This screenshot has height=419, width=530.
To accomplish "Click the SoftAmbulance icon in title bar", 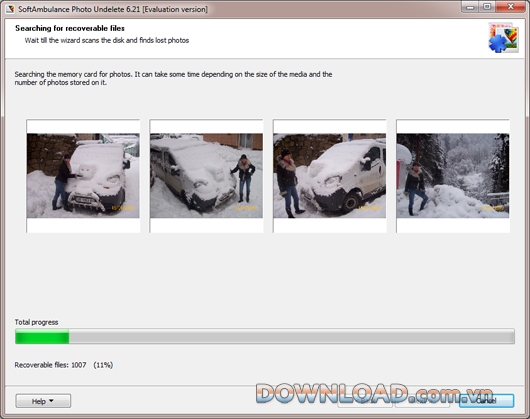I will tap(10, 8).
